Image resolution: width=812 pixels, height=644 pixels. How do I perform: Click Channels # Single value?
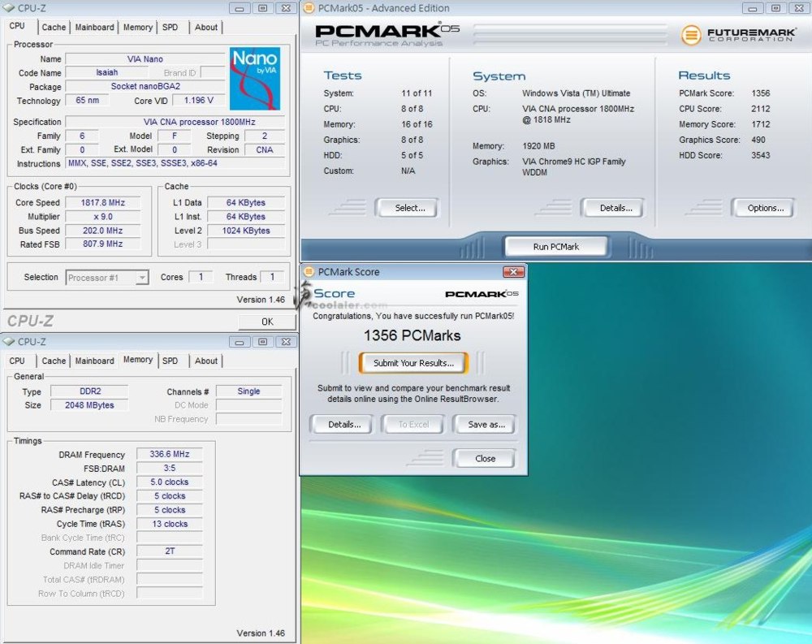pyautogui.click(x=248, y=391)
